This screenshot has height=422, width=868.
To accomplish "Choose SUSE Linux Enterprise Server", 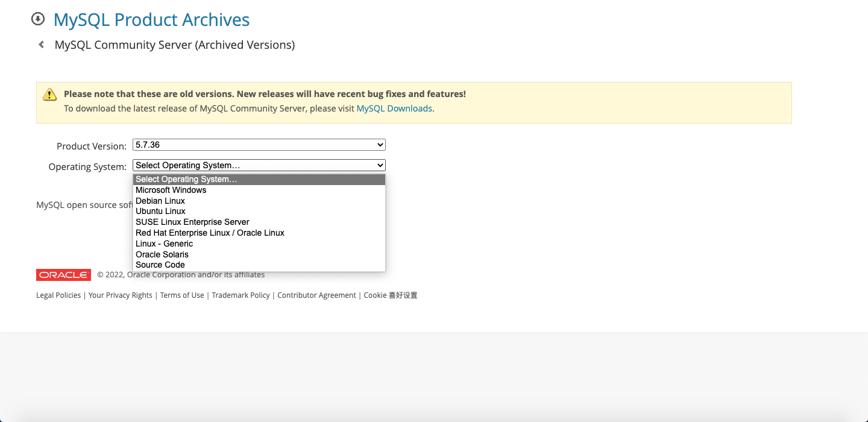I will [259, 222].
